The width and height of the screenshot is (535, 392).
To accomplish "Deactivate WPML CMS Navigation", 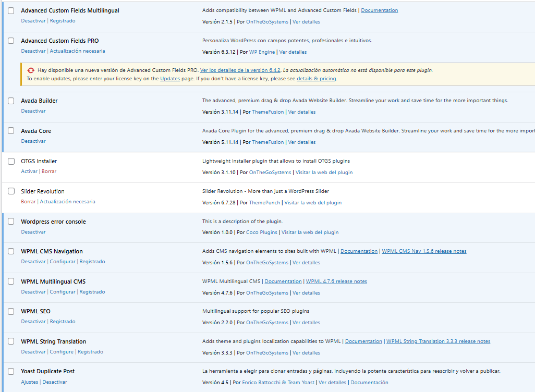I will [x=33, y=262].
